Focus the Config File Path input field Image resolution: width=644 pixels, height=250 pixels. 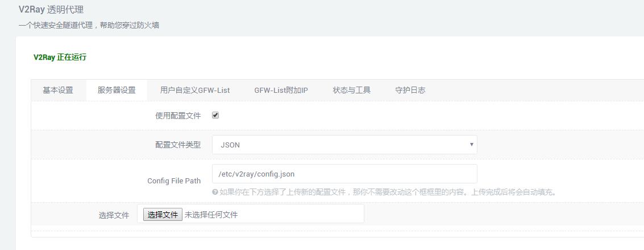pos(344,174)
